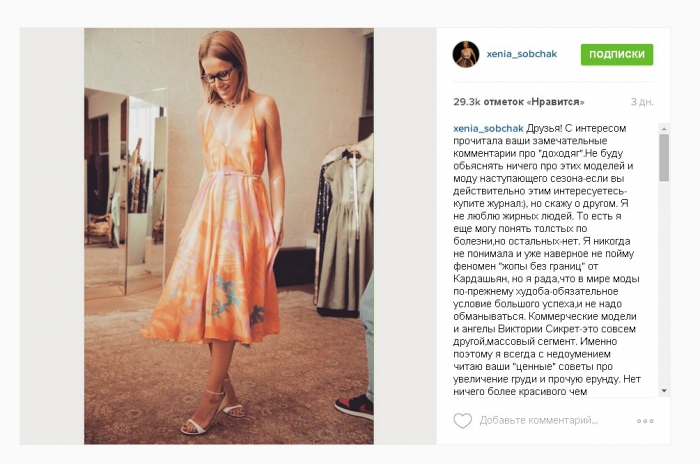View the 29.3k отметок «Нравится» likes list
700x464 pixels.
tap(519, 102)
